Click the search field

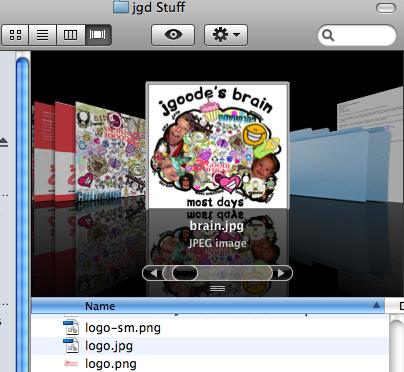coord(357,35)
